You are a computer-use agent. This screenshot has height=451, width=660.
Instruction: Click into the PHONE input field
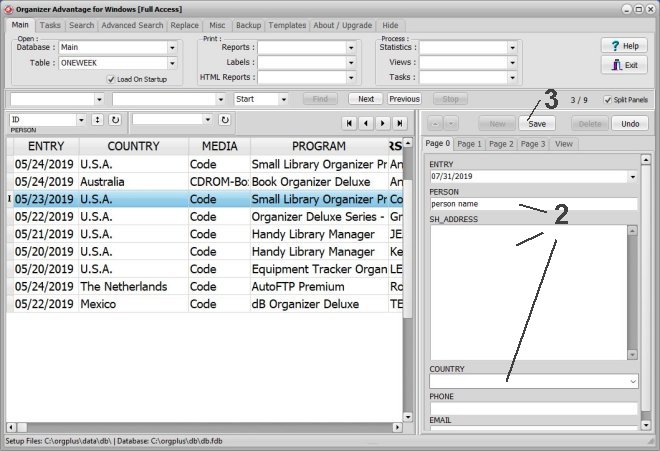coord(533,408)
